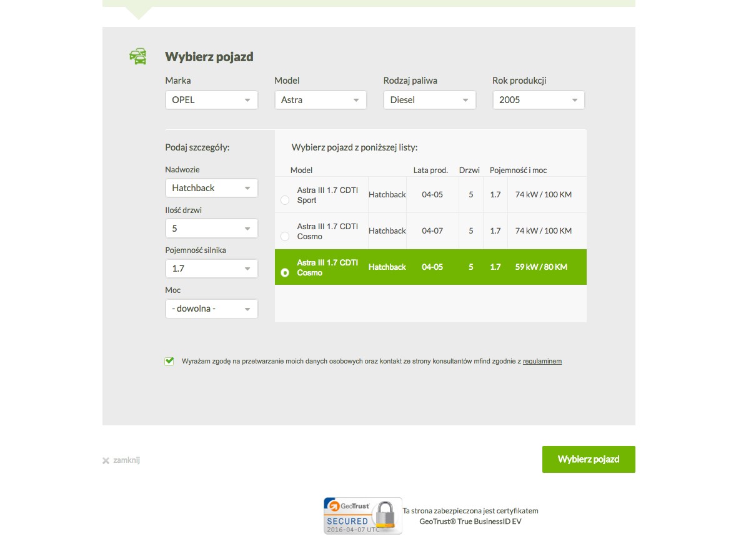
Task: Open the regulaminem link
Action: click(x=542, y=361)
